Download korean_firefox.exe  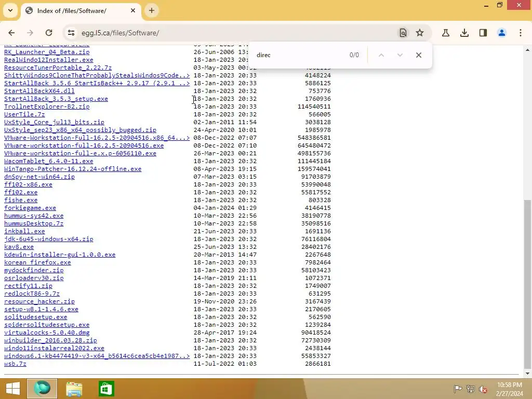pyautogui.click(x=37, y=262)
